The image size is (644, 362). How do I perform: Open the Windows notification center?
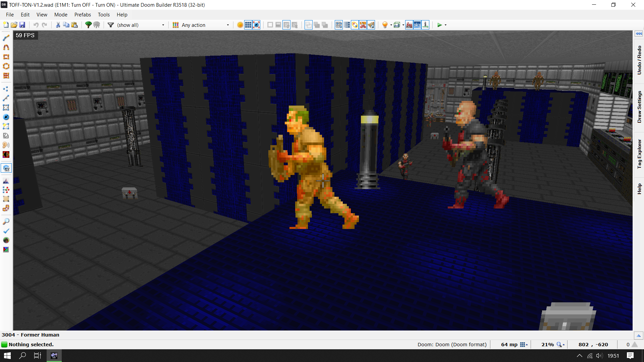pos(630,356)
